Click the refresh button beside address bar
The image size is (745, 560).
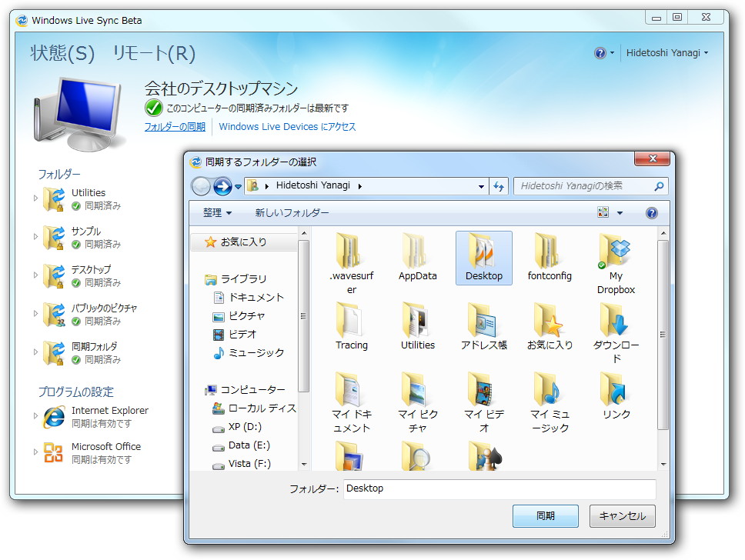[x=499, y=186]
